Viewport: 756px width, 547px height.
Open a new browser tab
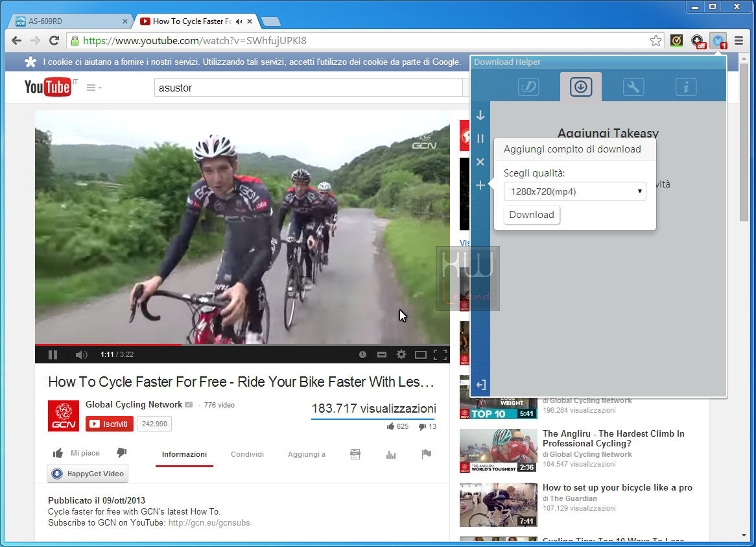pos(270,21)
